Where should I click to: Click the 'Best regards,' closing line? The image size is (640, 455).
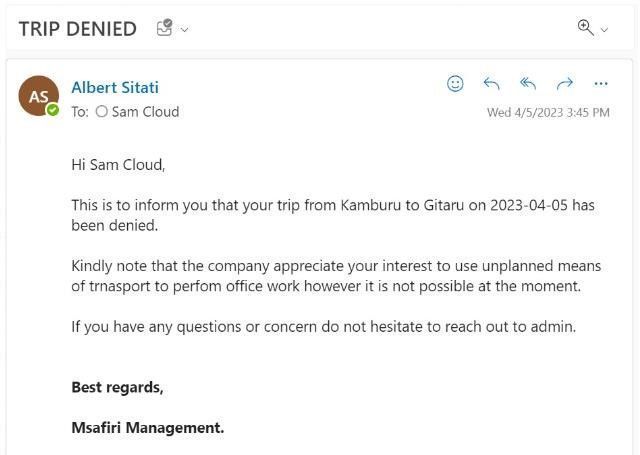pos(117,387)
